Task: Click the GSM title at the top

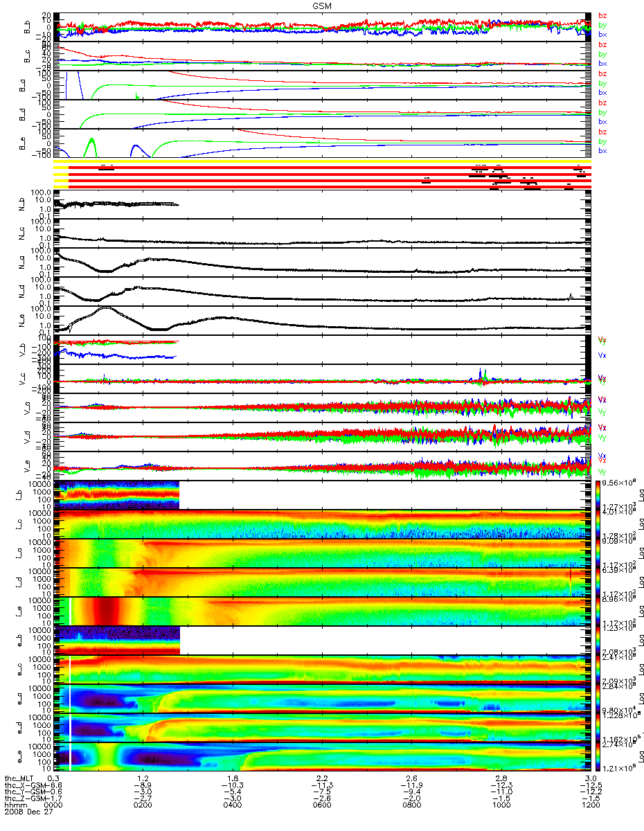Action: coord(322,5)
